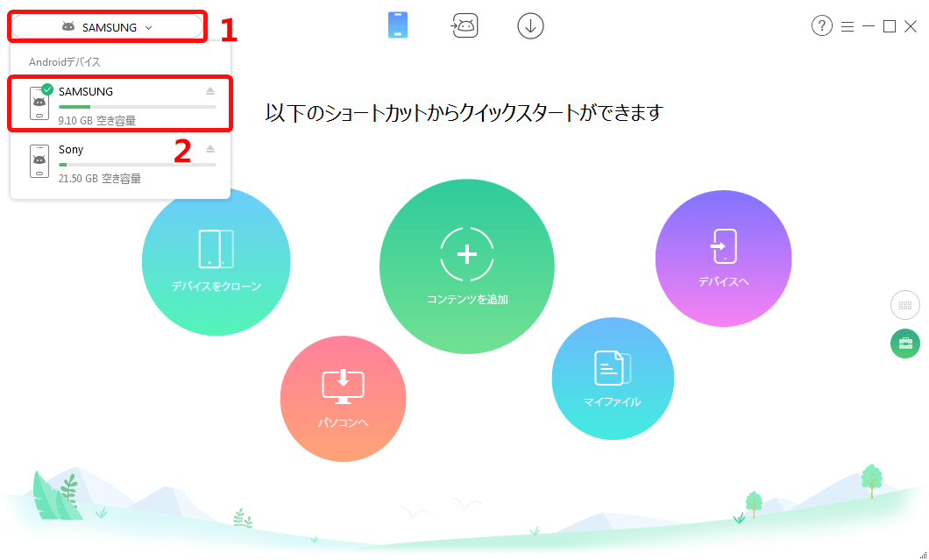Click デバイスをクローン shortcut circle
Screen dimensions: 929x560
click(216, 261)
